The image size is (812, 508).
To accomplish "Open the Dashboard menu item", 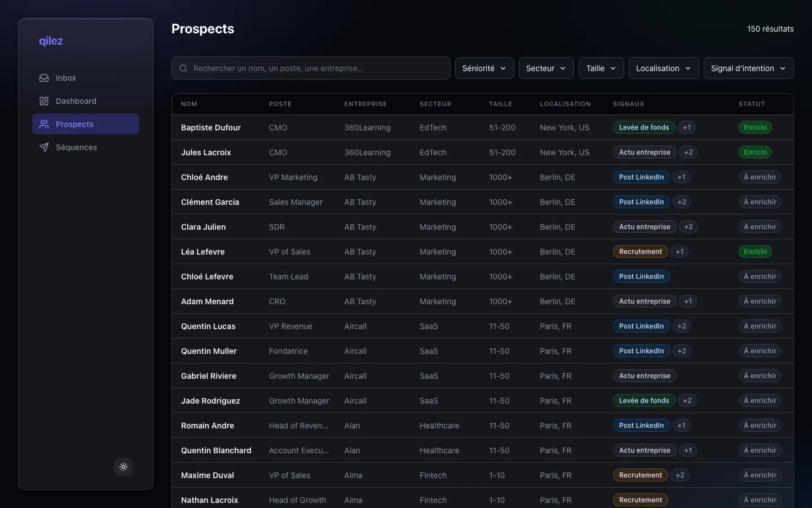I will click(86, 101).
